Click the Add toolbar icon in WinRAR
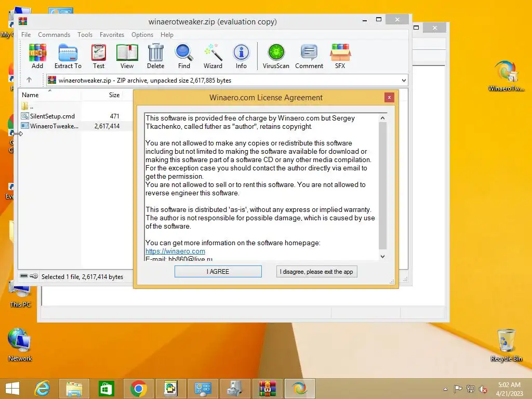The width and height of the screenshot is (532, 399). tap(37, 56)
